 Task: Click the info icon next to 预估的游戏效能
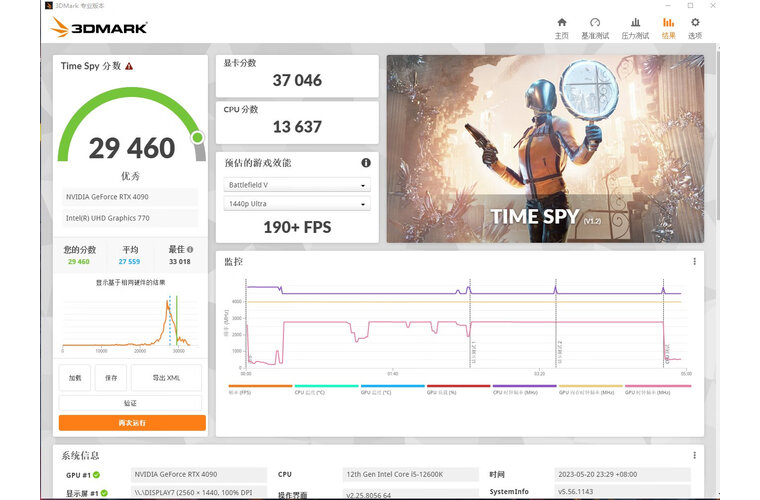point(366,163)
